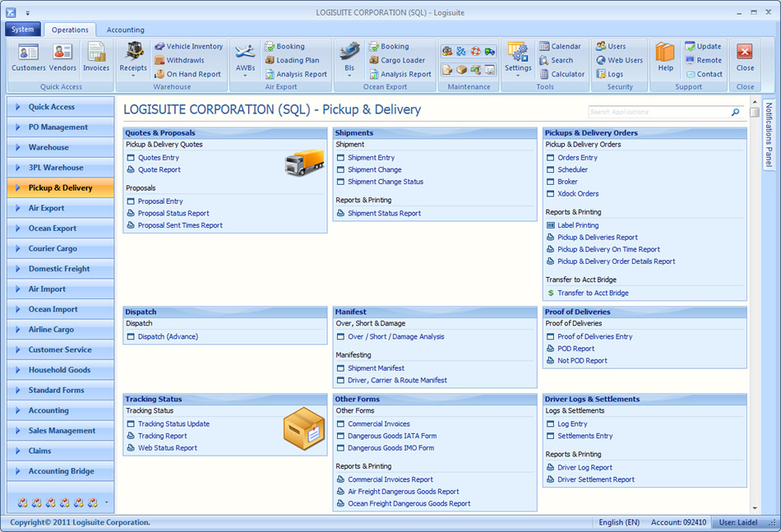Open Driver Settlement Report link
This screenshot has height=532, width=781.
596,479
